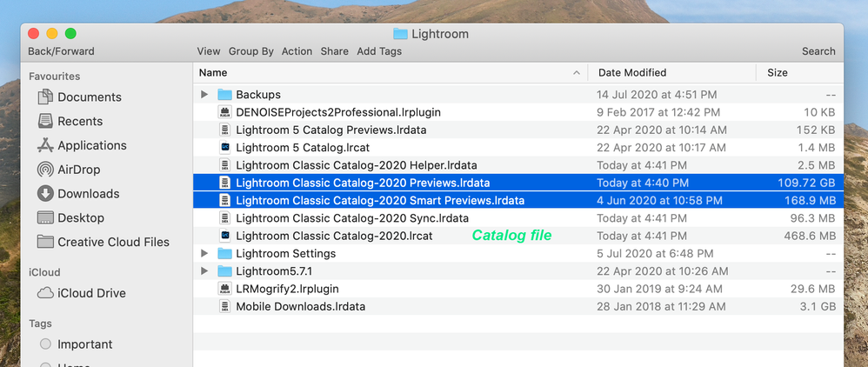This screenshot has height=367, width=868.
Task: Open the Action toolbar menu
Action: tap(297, 51)
